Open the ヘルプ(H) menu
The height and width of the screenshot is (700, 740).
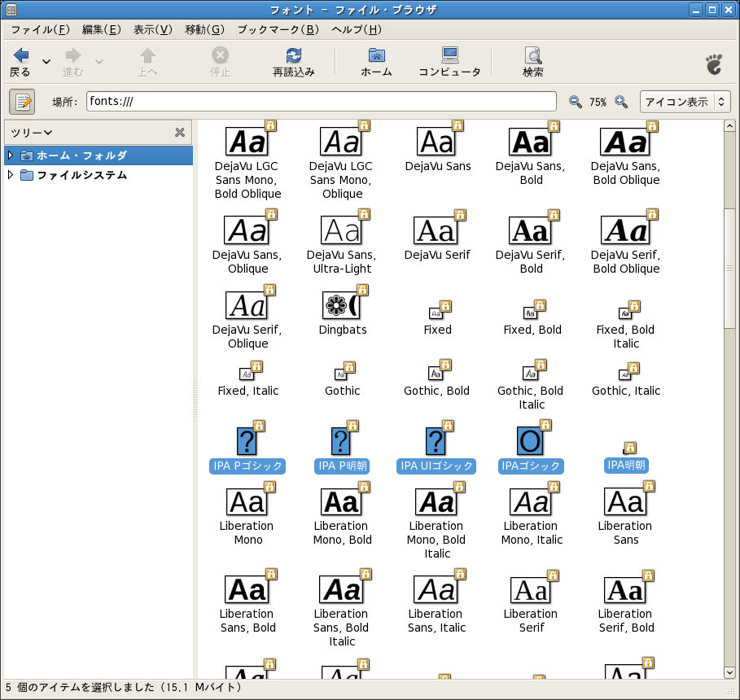point(357,30)
